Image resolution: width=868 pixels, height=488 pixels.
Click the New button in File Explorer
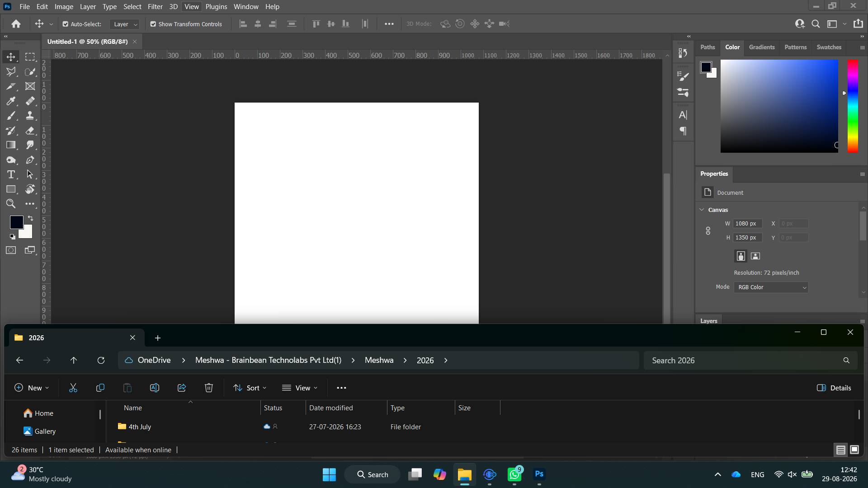(x=32, y=388)
